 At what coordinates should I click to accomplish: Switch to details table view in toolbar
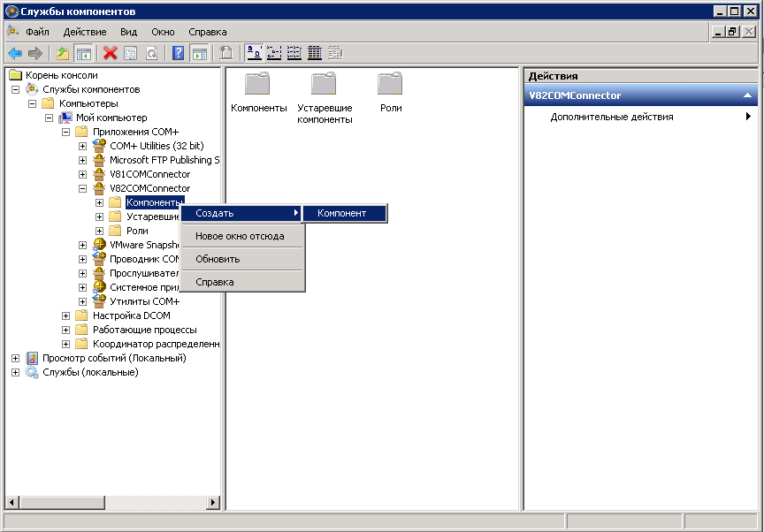coord(315,53)
